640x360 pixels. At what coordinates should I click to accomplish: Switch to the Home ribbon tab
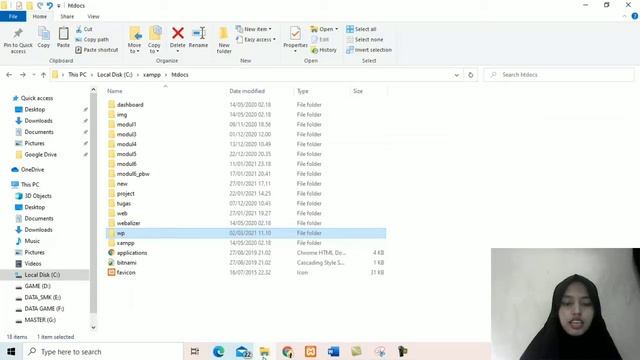(x=40, y=16)
